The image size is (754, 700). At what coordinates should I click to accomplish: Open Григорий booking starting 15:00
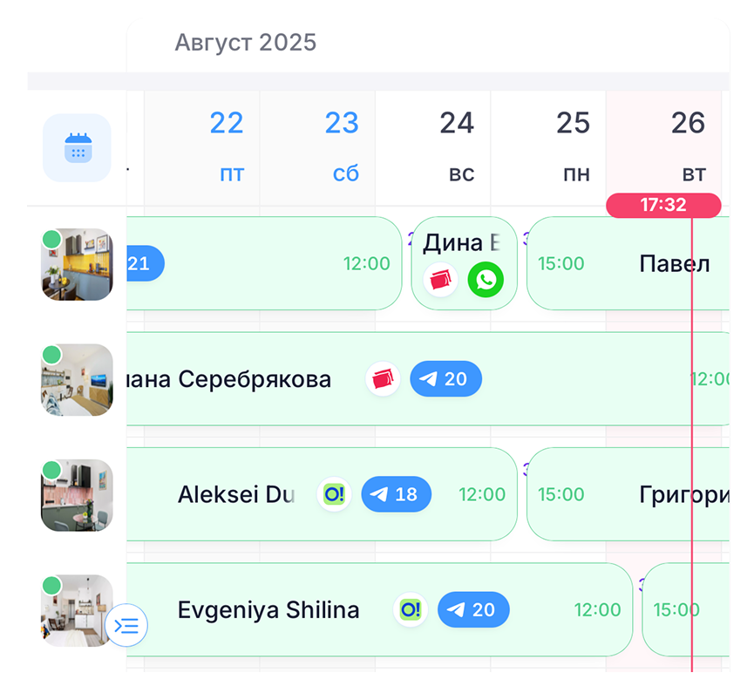pyautogui.click(x=628, y=494)
